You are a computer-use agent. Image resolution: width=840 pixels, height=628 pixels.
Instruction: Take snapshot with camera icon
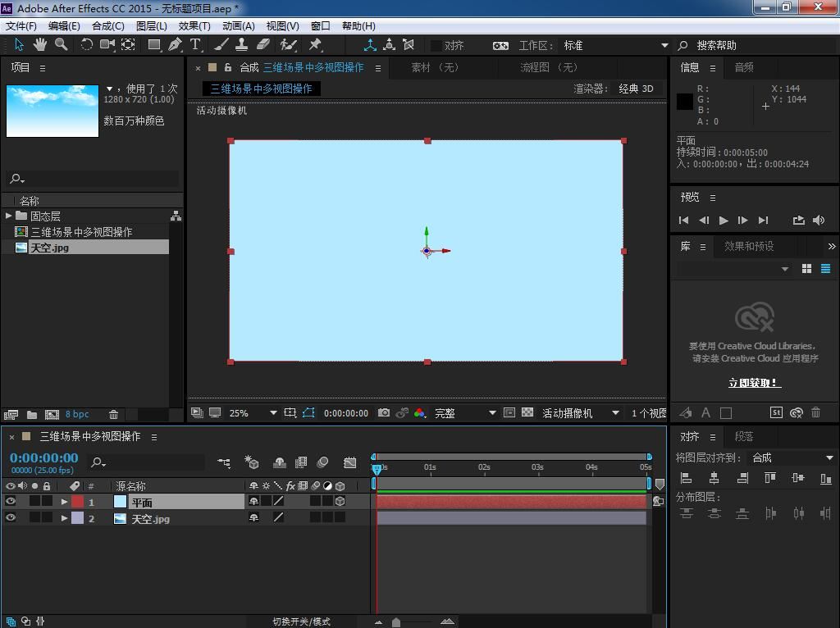[x=384, y=413]
